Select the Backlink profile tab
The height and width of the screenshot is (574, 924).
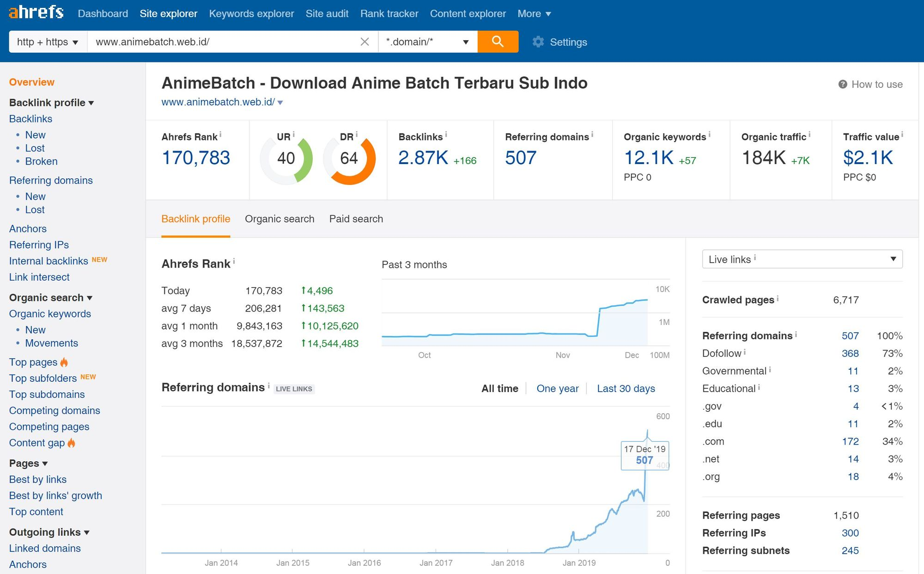pos(196,219)
